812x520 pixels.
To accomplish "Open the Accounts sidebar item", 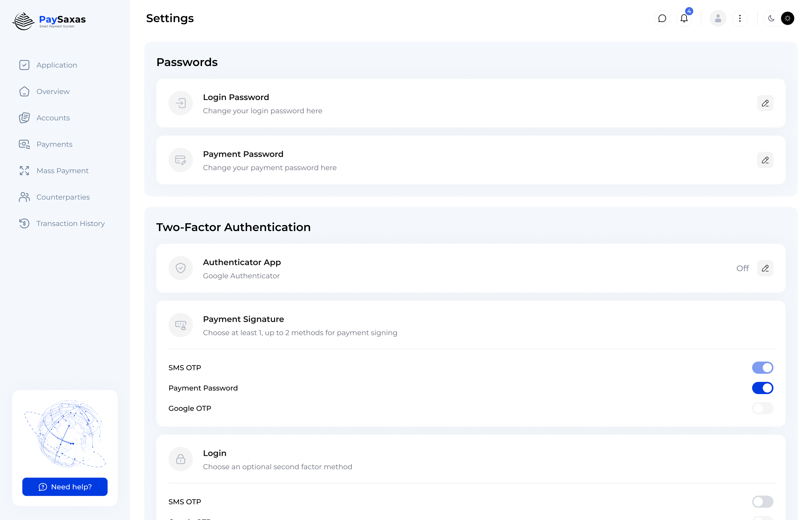I will click(x=53, y=118).
